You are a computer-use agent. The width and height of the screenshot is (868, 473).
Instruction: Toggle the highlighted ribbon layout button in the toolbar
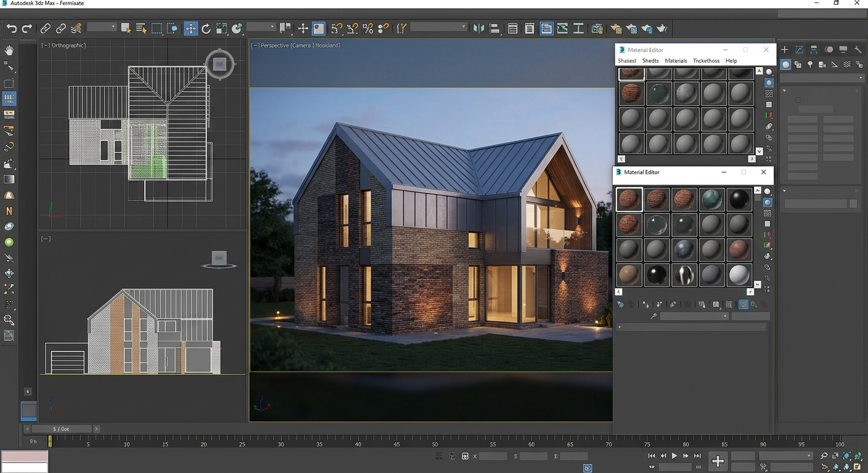546,28
